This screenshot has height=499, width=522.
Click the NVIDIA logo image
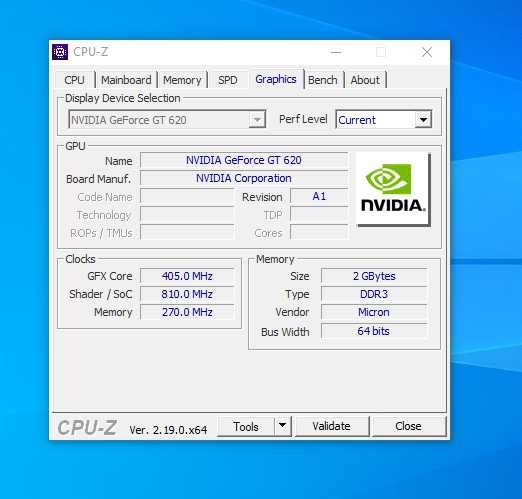click(x=393, y=189)
